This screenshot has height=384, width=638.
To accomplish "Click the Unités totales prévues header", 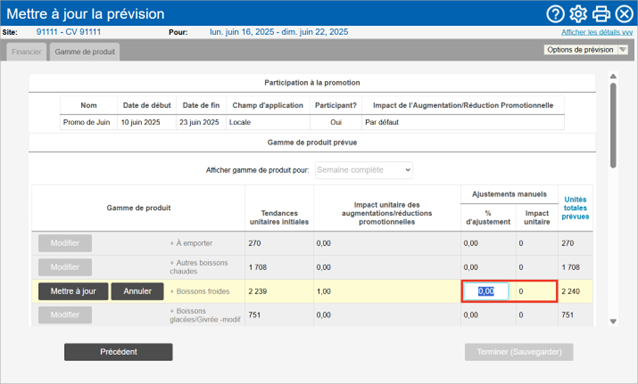I will 575,208.
